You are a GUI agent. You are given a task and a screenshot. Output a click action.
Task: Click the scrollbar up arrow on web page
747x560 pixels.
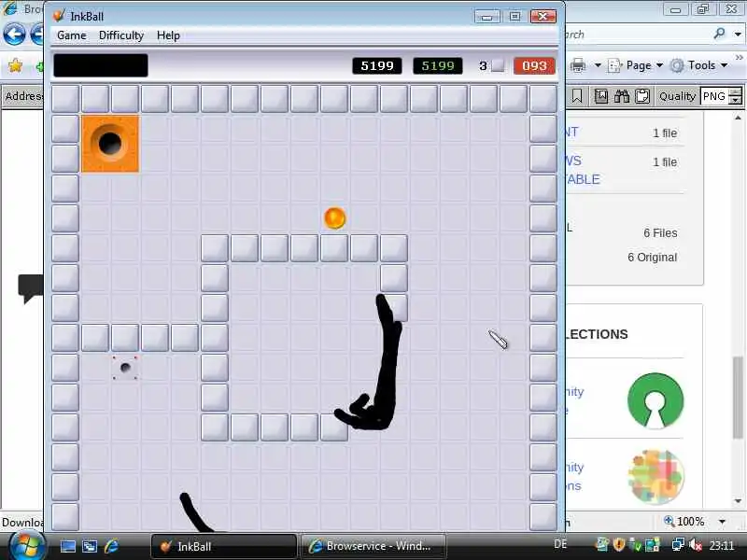tap(738, 118)
